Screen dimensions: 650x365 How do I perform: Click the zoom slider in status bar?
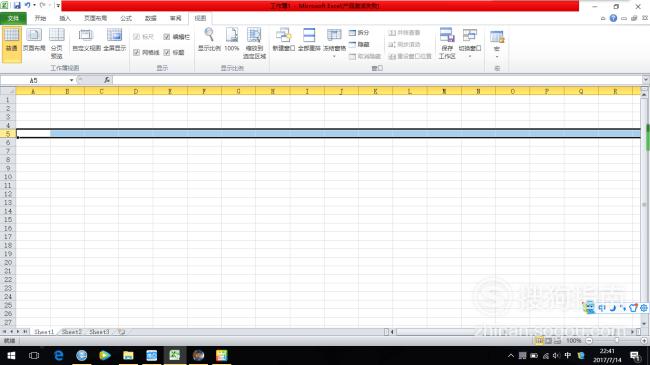pos(616,341)
